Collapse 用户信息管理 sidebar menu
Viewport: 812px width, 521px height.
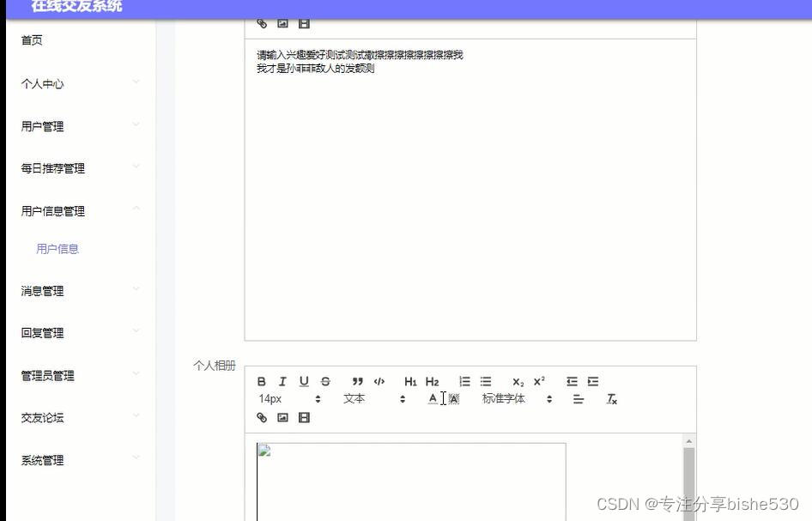tap(81, 211)
